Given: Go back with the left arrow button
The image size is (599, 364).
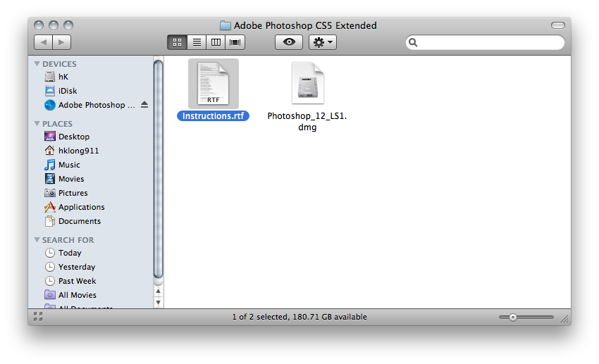Looking at the screenshot, I should pos(43,42).
